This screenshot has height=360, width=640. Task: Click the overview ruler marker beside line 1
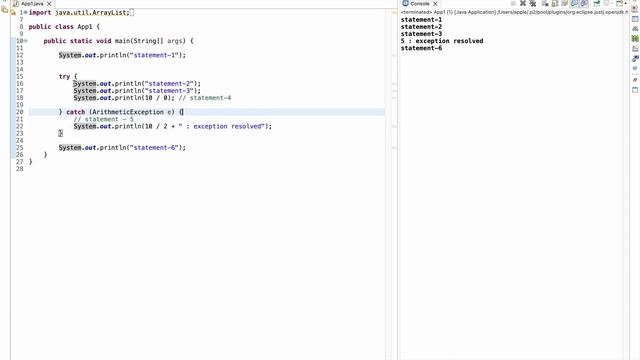[x=394, y=13]
